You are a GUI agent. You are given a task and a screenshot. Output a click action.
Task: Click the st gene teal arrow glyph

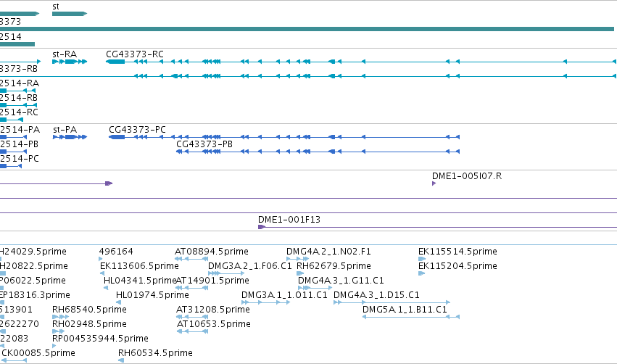coord(70,14)
